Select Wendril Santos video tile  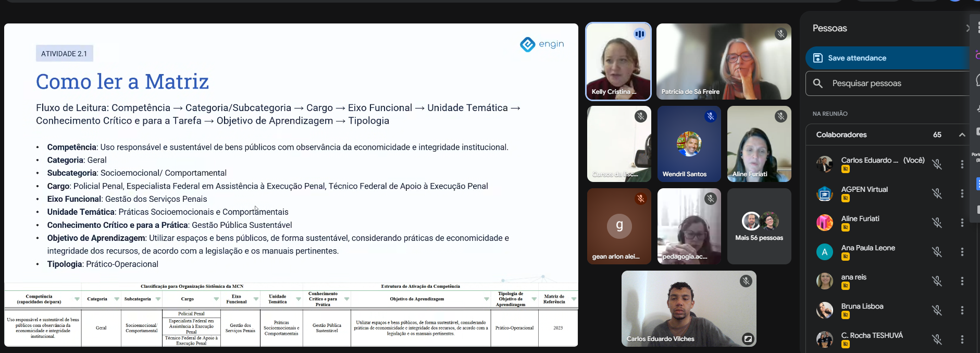[689, 144]
